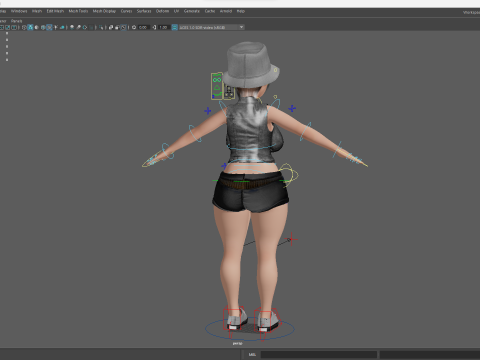Screen dimensions: 480x360
Task: Click the isolate select icon
Action: [x=101, y=27]
